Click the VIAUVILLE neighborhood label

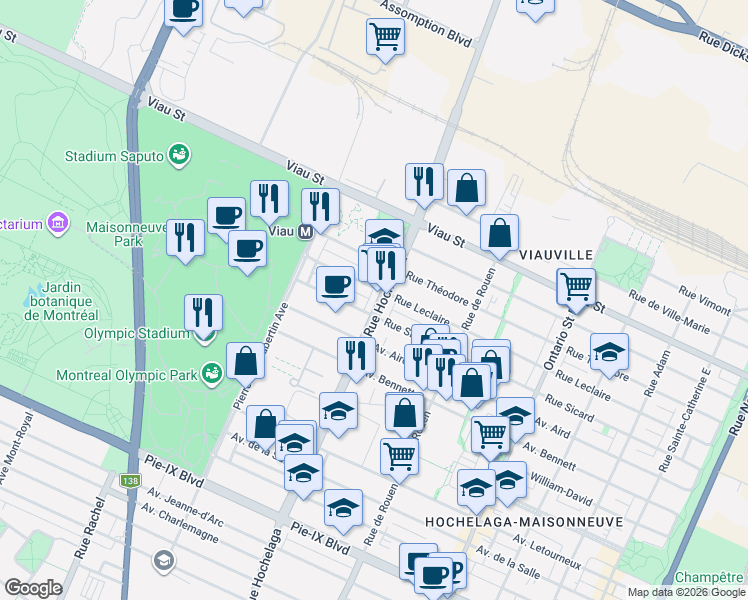click(x=556, y=255)
